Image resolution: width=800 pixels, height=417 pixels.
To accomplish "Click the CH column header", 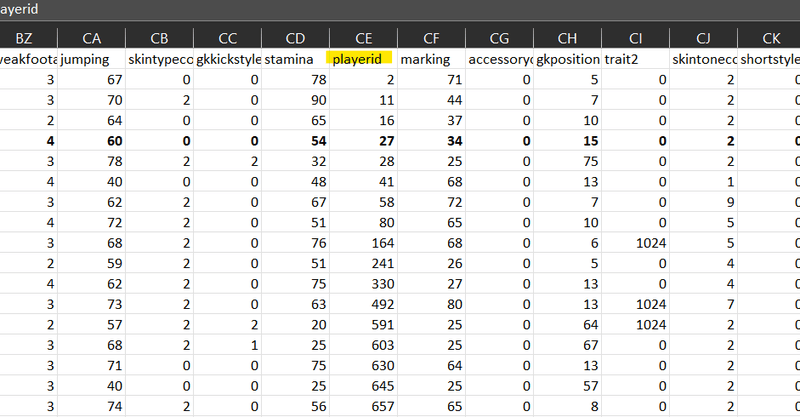I will [567, 38].
